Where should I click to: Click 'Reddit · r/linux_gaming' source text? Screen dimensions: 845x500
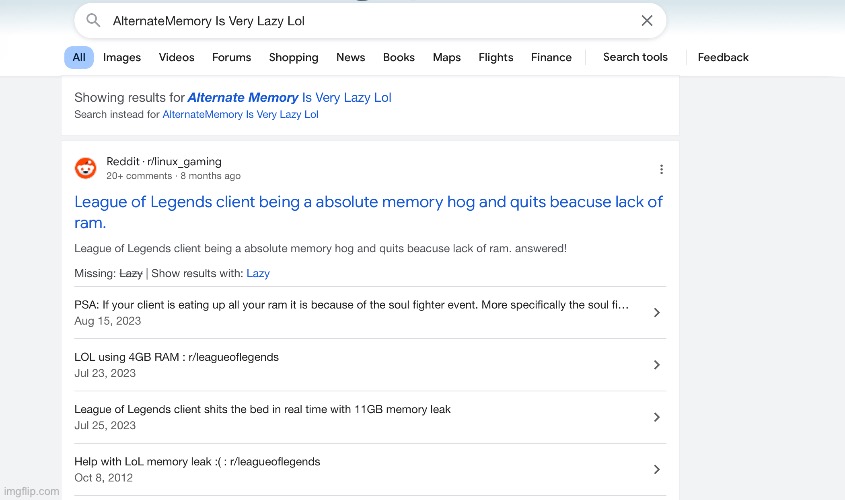[x=164, y=161]
